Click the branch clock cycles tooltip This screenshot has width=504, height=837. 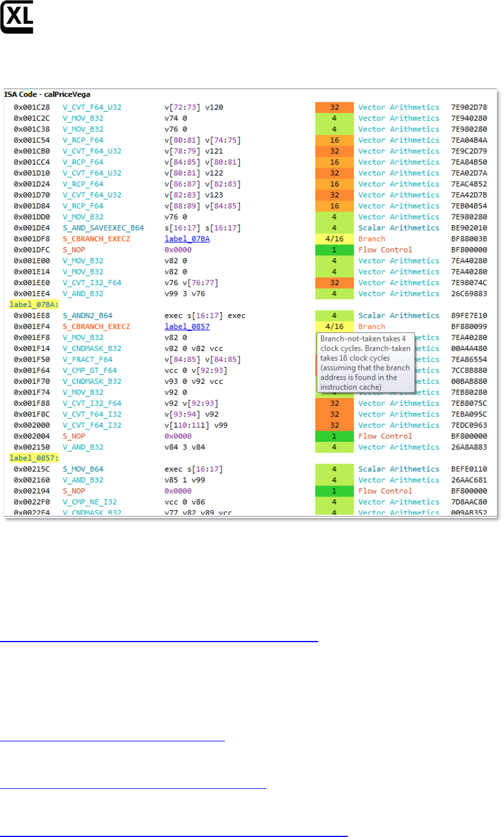click(x=365, y=362)
